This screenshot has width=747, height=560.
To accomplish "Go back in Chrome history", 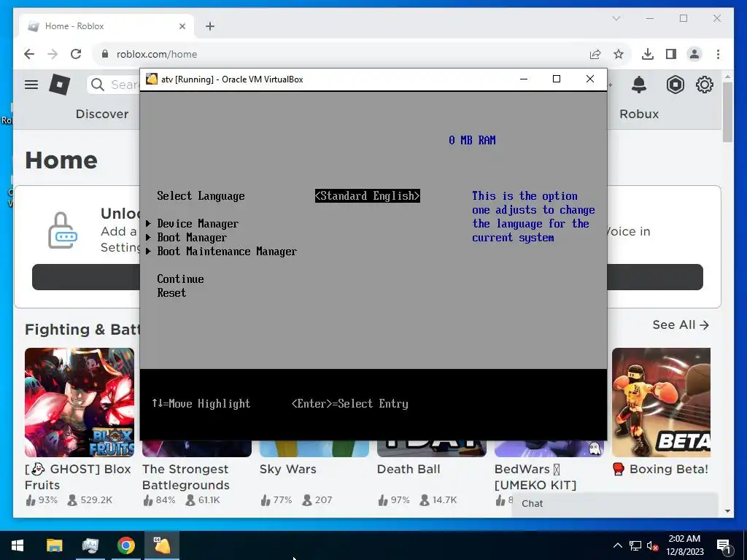I will 29,54.
